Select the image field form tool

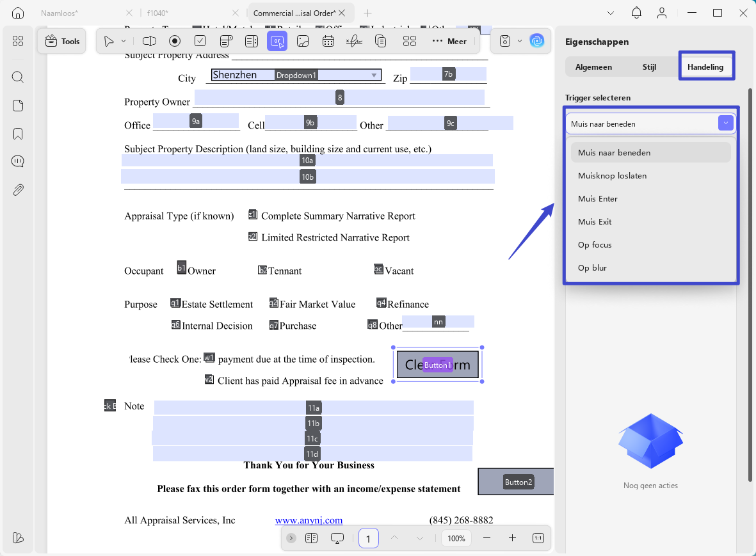[x=303, y=42]
